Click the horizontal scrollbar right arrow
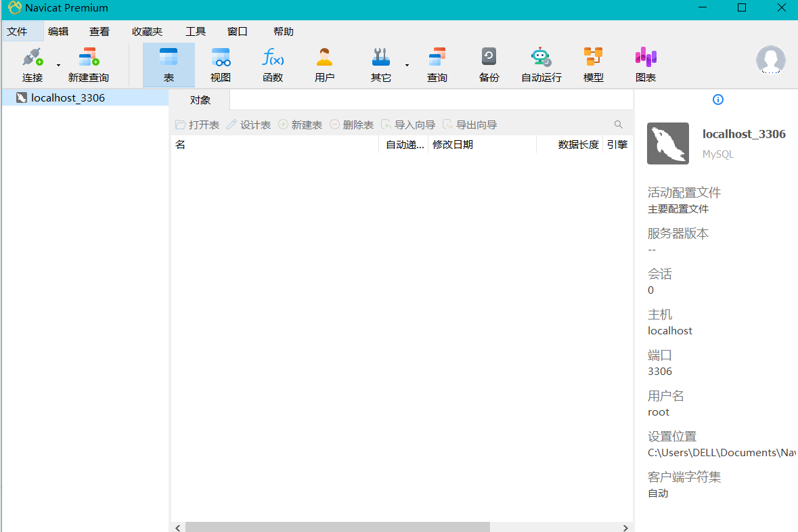Image resolution: width=798 pixels, height=532 pixels. [625, 527]
